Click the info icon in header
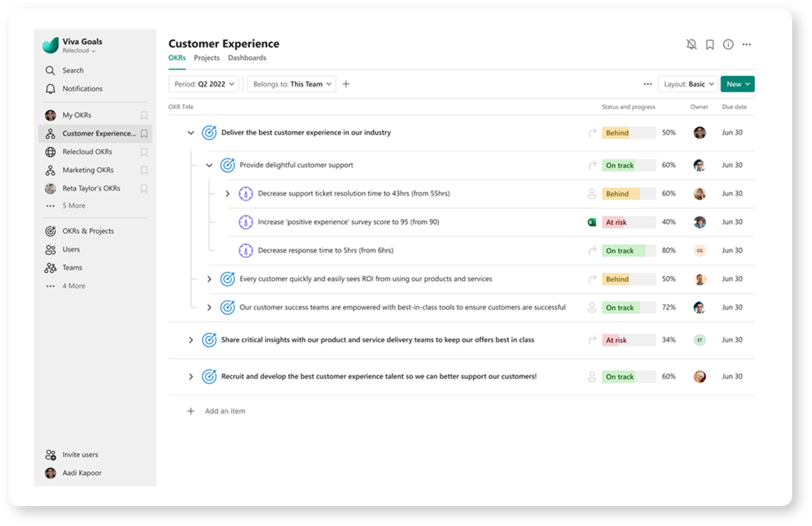Screen dimensions: 812x526 [x=728, y=44]
